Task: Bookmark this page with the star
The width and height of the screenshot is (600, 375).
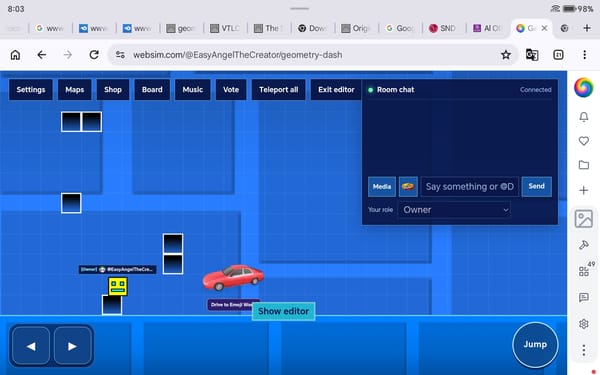Action: 506,55
